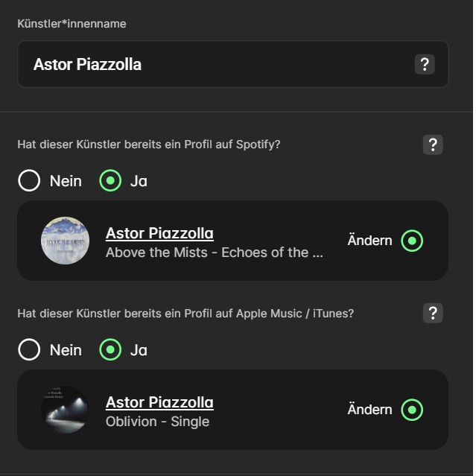Select 'Ja' for Apple Music / iTunes profile
This screenshot has width=476, height=476.
point(110,349)
